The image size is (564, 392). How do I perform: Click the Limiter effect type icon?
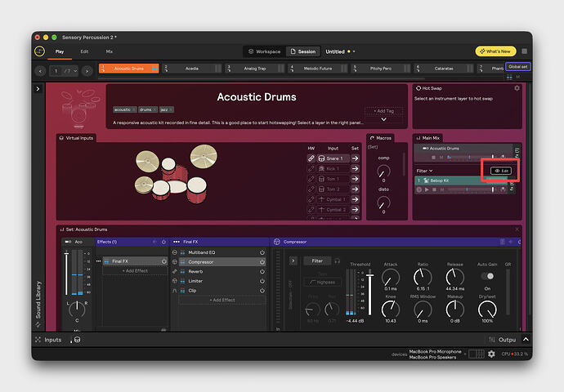[x=175, y=281]
